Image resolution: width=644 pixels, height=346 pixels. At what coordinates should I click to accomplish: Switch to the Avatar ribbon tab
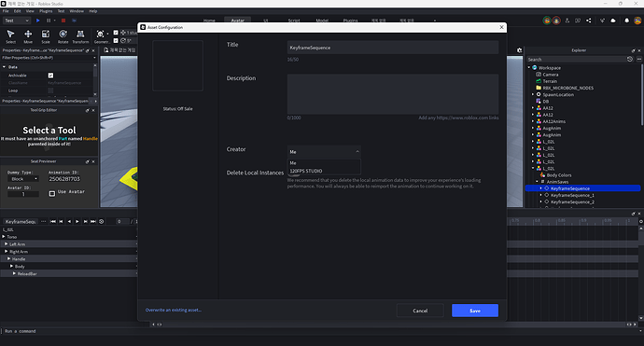237,21
